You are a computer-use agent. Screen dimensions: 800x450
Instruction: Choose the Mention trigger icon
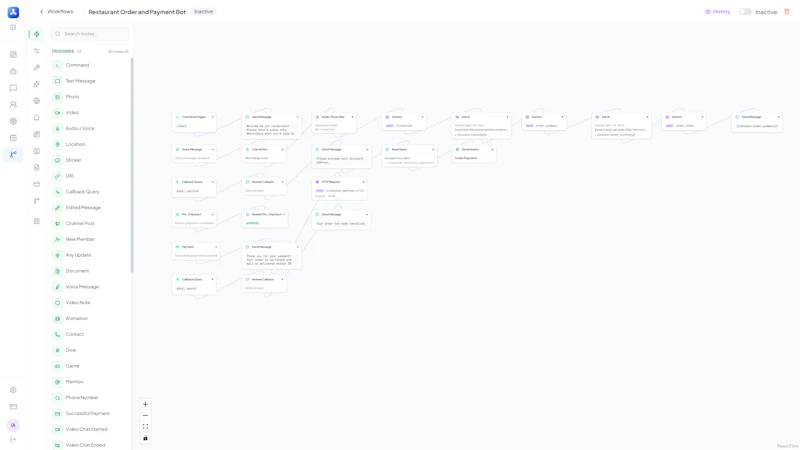pyautogui.click(x=57, y=382)
